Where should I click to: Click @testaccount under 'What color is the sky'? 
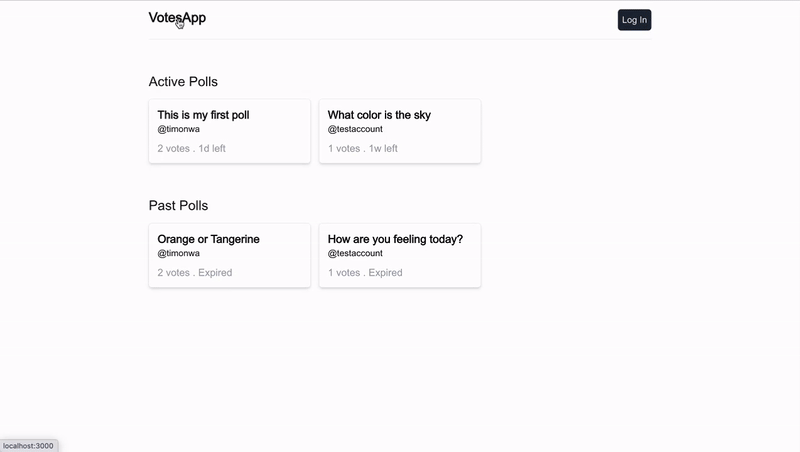[x=355, y=129]
